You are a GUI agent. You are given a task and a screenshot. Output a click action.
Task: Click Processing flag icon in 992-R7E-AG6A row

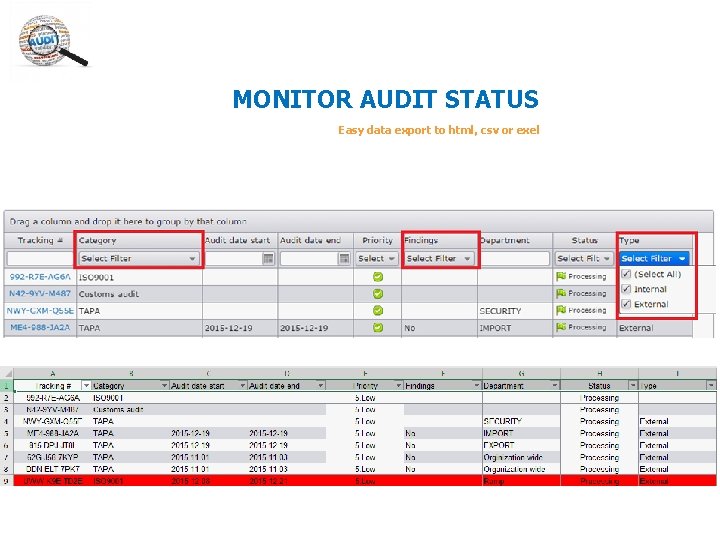(x=561, y=276)
